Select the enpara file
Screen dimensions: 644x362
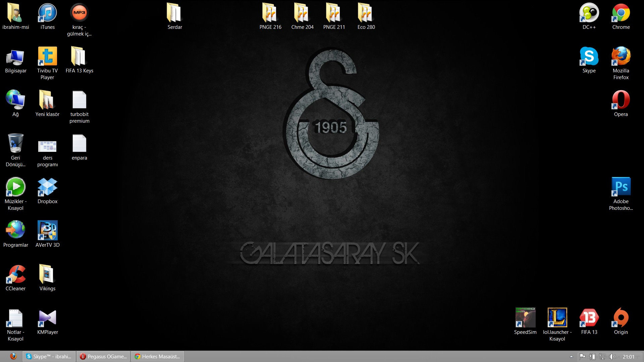(79, 147)
